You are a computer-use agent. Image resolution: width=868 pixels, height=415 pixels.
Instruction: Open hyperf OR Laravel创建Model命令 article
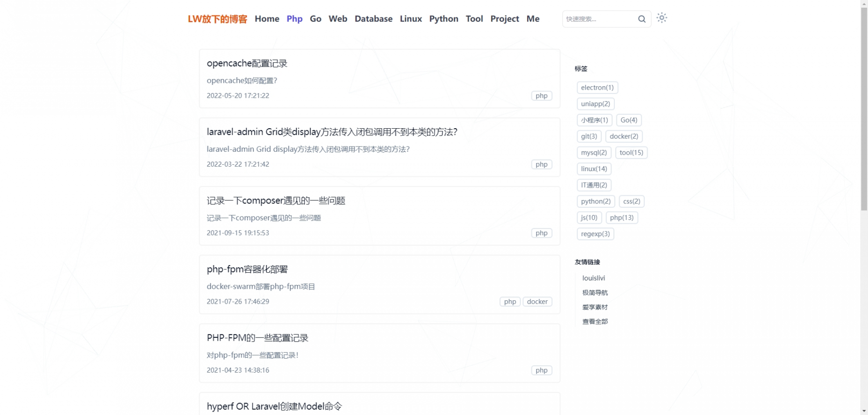pyautogui.click(x=274, y=406)
